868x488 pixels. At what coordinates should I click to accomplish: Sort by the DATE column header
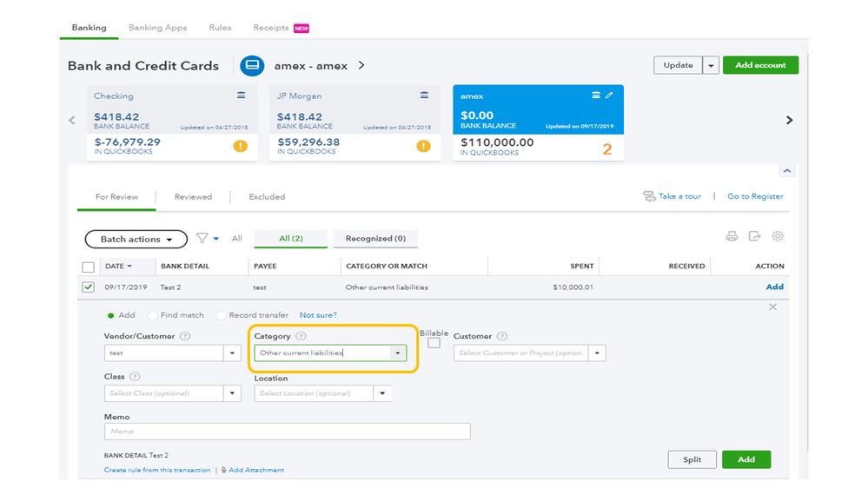coord(118,266)
